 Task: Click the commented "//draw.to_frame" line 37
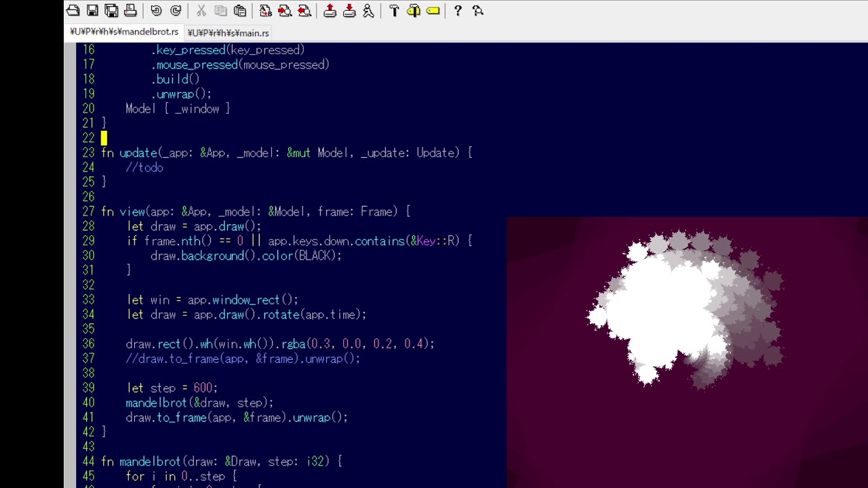click(243, 359)
